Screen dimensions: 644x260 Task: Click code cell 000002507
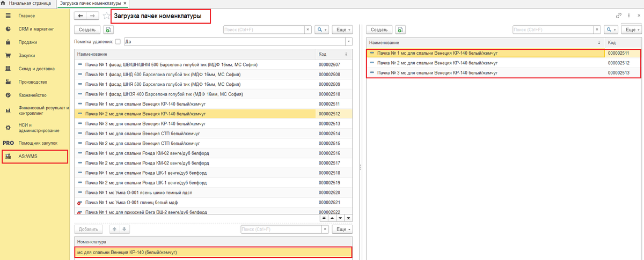329,64
